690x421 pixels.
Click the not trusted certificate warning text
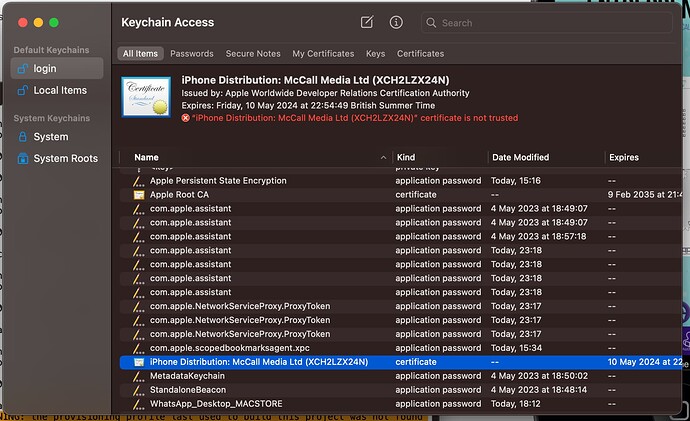point(355,118)
